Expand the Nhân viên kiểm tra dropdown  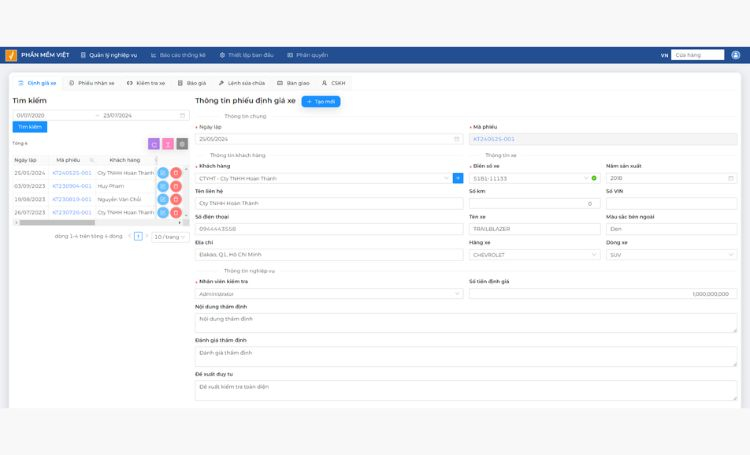(329, 294)
